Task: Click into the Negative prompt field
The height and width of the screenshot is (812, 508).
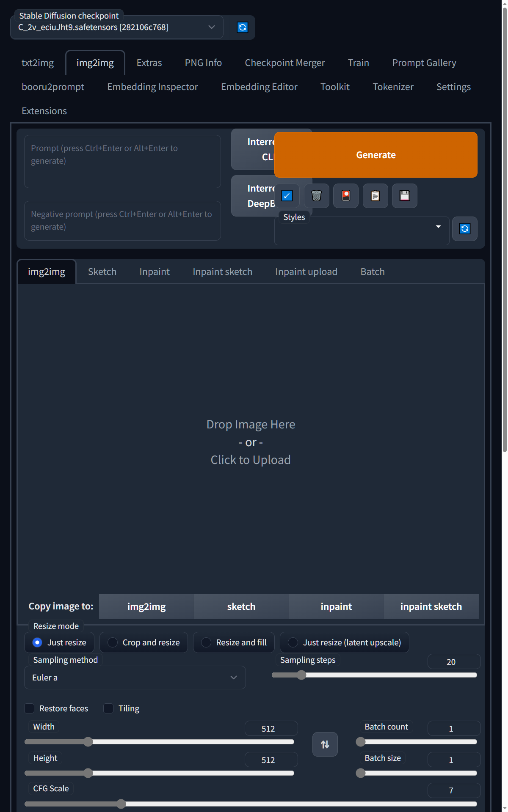Action: click(x=122, y=221)
